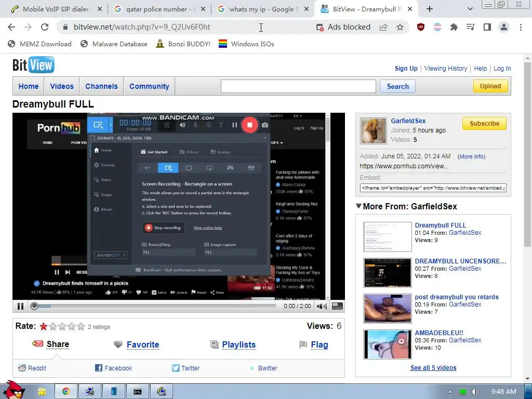The image size is (532, 399).
Task: Switch to whats my ip tab
Action: pos(264,9)
